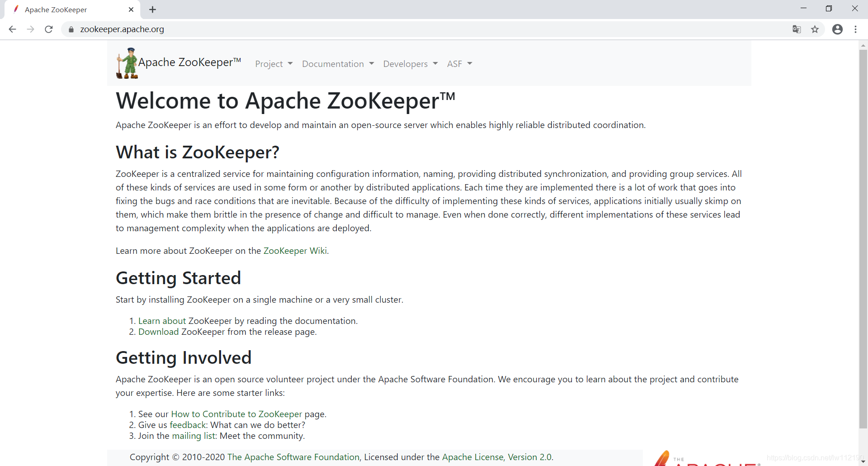The image size is (868, 466).
Task: Click the browser forward arrow
Action: coord(30,29)
